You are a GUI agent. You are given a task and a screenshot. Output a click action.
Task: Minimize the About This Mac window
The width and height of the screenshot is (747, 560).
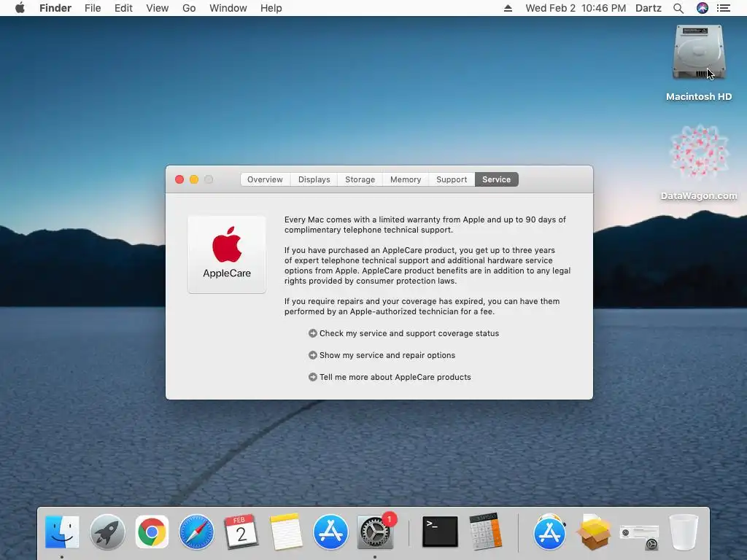coord(194,179)
